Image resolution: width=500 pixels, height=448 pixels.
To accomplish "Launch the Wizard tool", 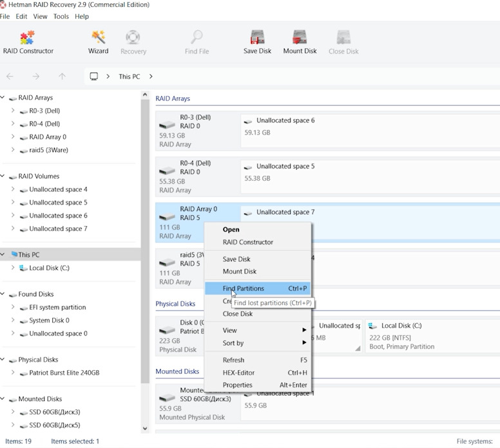I will tap(98, 42).
